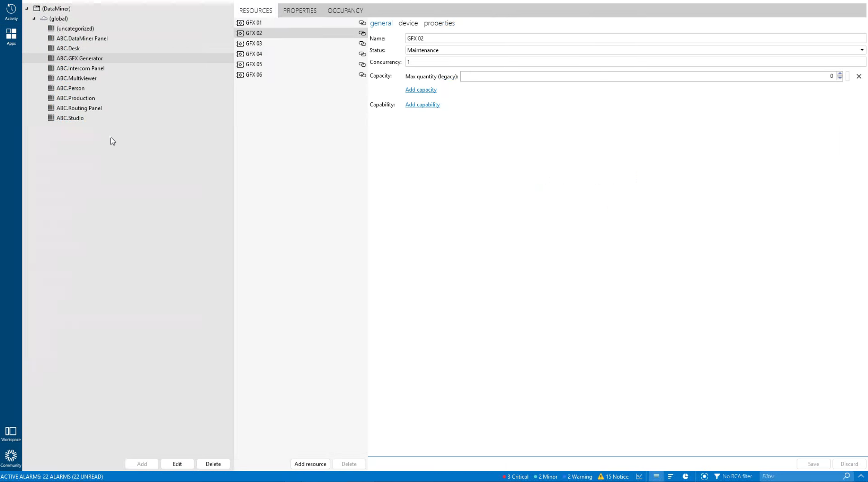Open the device sub-tab

pyautogui.click(x=408, y=23)
